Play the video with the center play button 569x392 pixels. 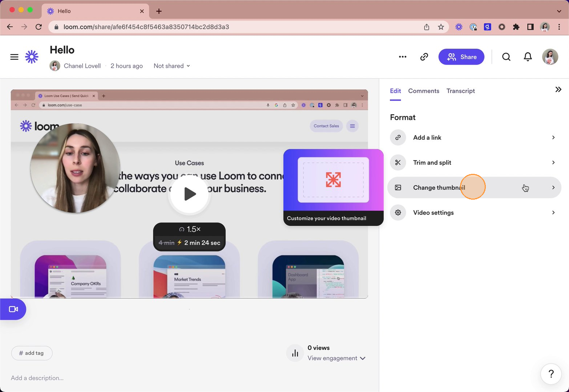[x=189, y=194]
